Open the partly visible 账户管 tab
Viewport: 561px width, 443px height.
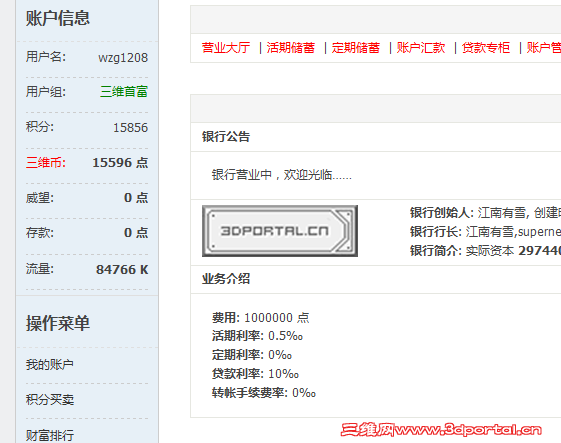point(544,48)
